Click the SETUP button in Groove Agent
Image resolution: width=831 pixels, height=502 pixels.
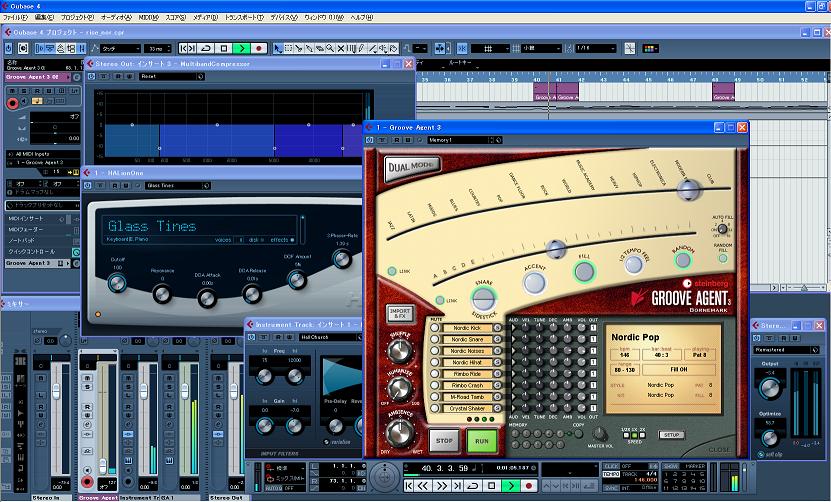pos(671,435)
